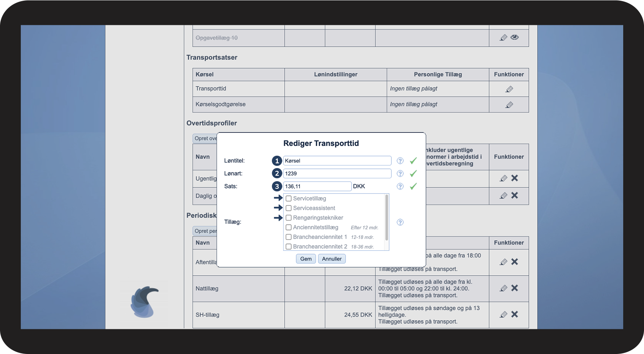The width and height of the screenshot is (644, 354).
Task: Edit the SH-tillæg row with pencil icon
Action: pos(503,314)
